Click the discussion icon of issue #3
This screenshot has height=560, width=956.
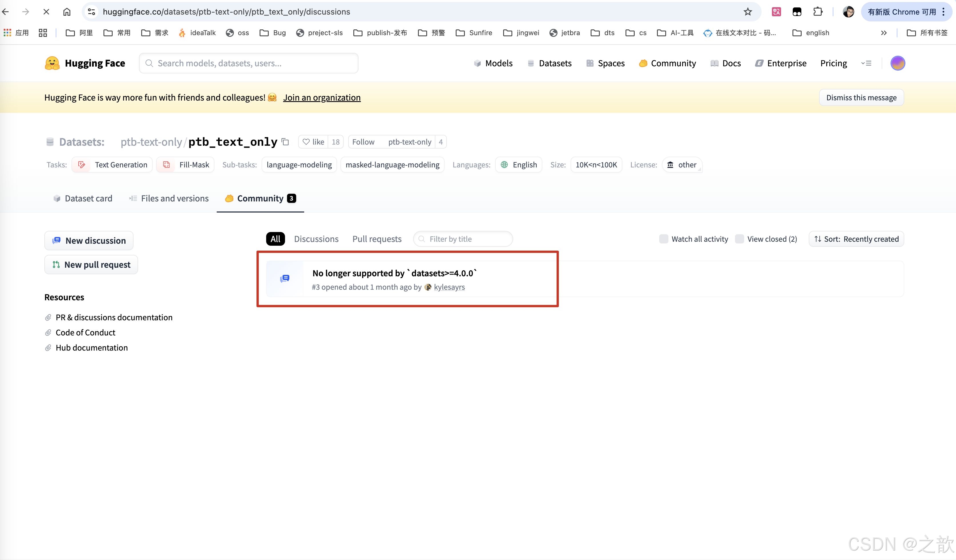point(284,279)
